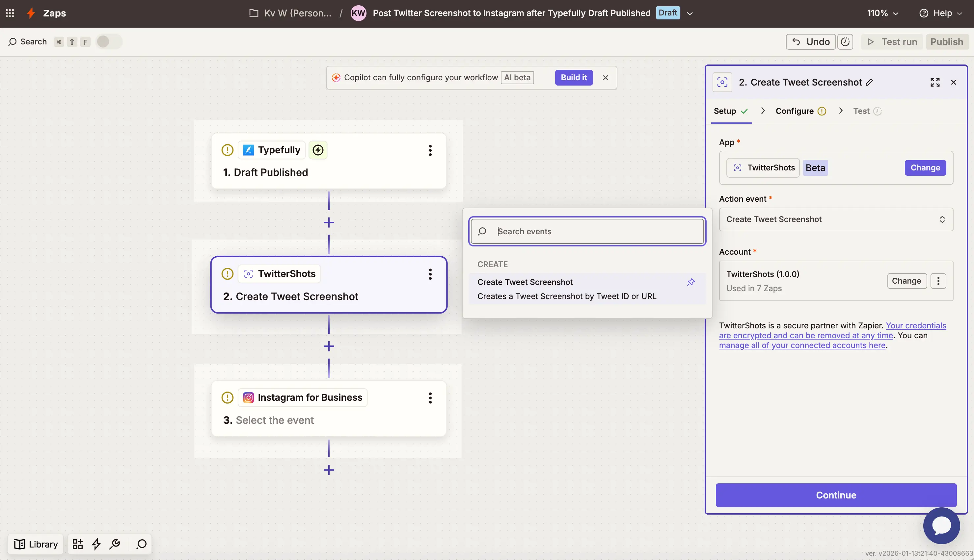Open the 110% zoom level dropdown

882,13
